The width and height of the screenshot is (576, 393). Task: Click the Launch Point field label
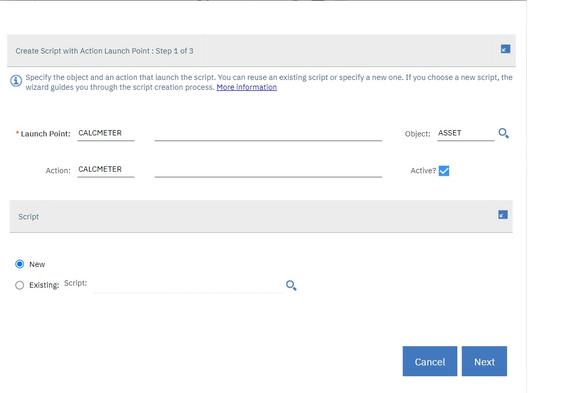click(x=45, y=134)
